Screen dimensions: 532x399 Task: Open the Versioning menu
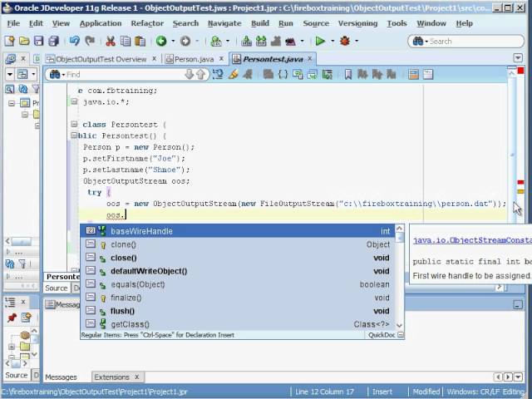coord(357,23)
